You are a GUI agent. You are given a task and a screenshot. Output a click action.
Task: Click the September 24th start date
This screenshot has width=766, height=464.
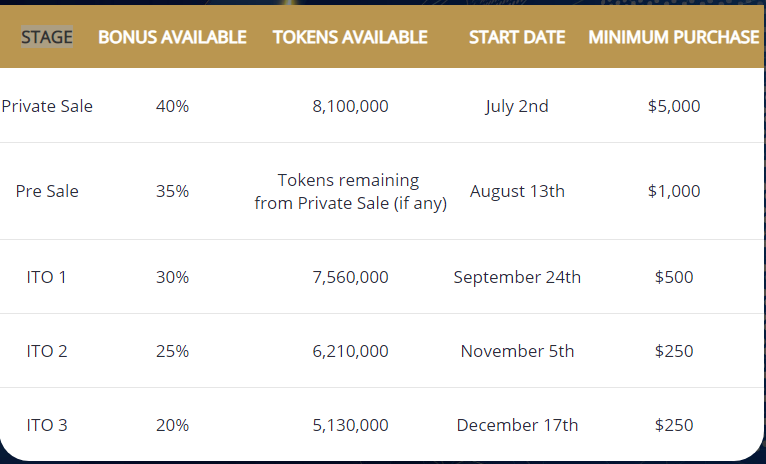tap(517, 277)
